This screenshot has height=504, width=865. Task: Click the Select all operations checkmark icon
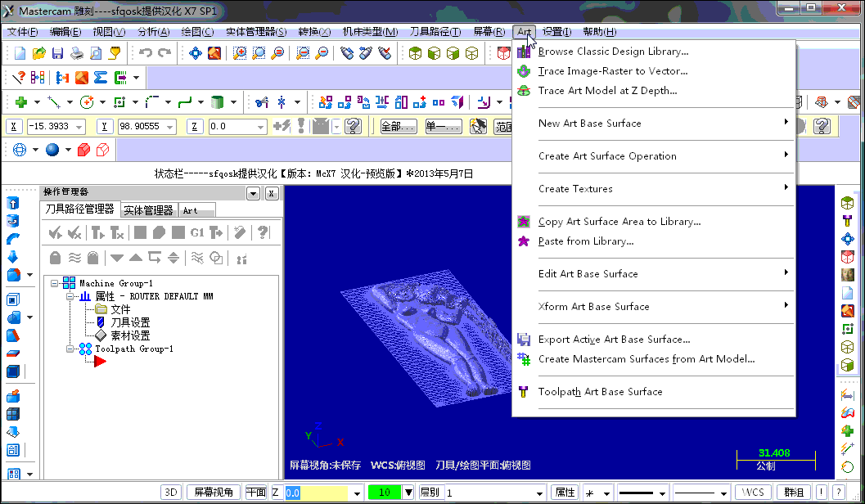(x=55, y=232)
